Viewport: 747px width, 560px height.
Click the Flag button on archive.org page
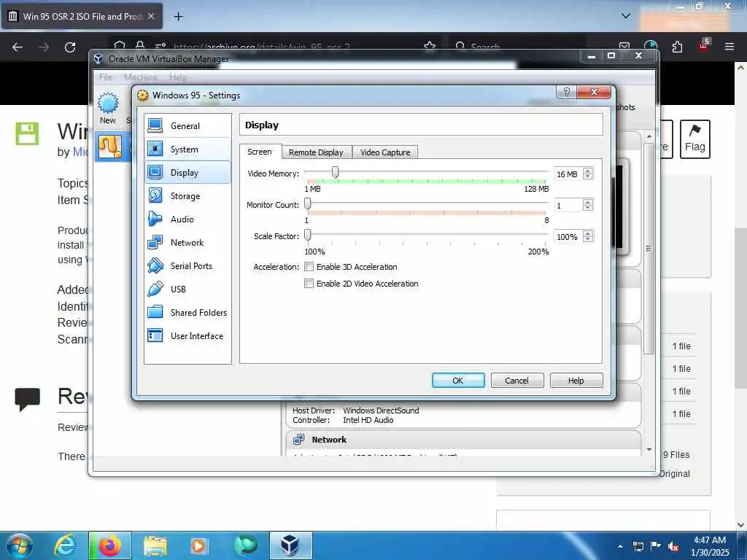click(695, 139)
